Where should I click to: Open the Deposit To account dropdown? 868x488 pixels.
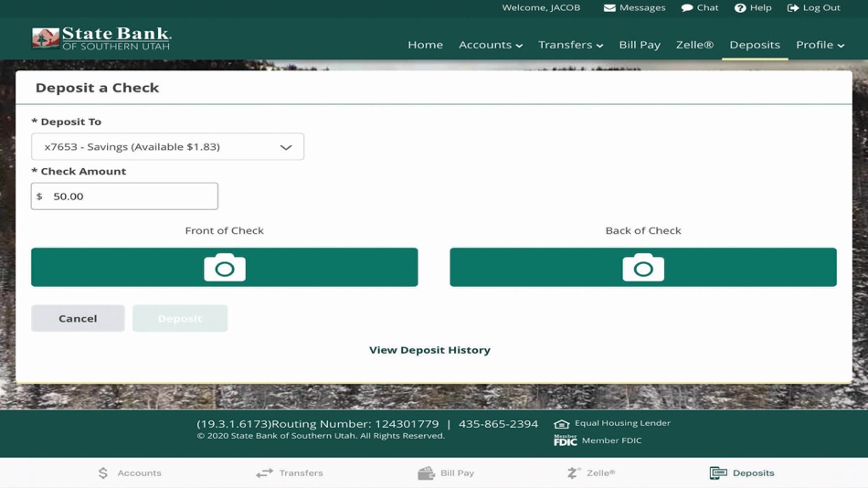pyautogui.click(x=168, y=147)
